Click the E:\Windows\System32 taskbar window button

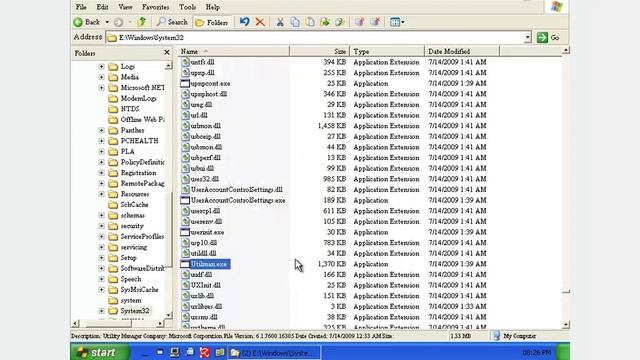click(x=274, y=353)
